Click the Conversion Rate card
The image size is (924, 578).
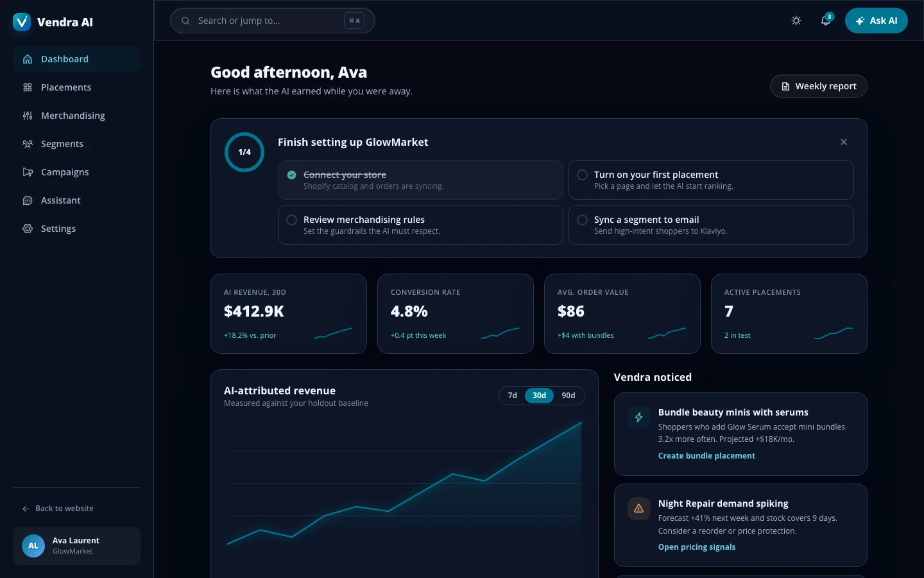(x=456, y=314)
